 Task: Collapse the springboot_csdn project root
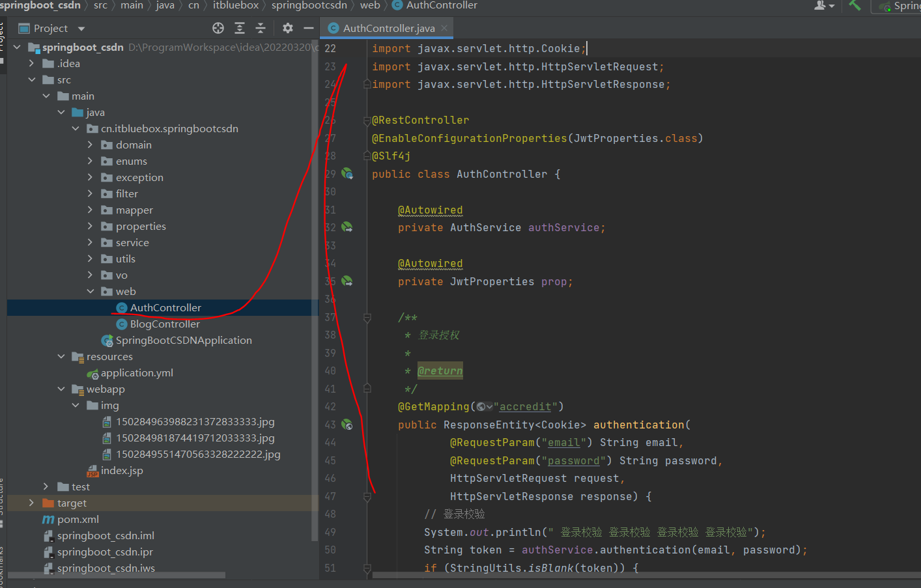(17, 47)
